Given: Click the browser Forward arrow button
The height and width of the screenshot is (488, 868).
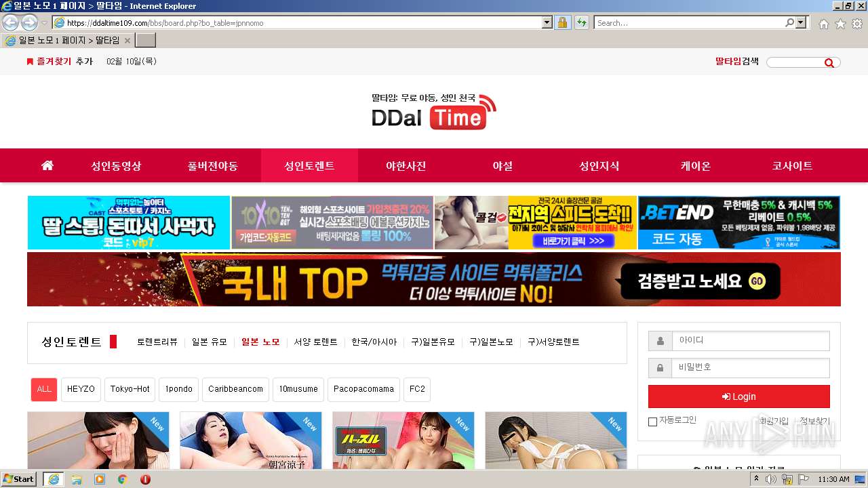Looking at the screenshot, I should pos(29,22).
